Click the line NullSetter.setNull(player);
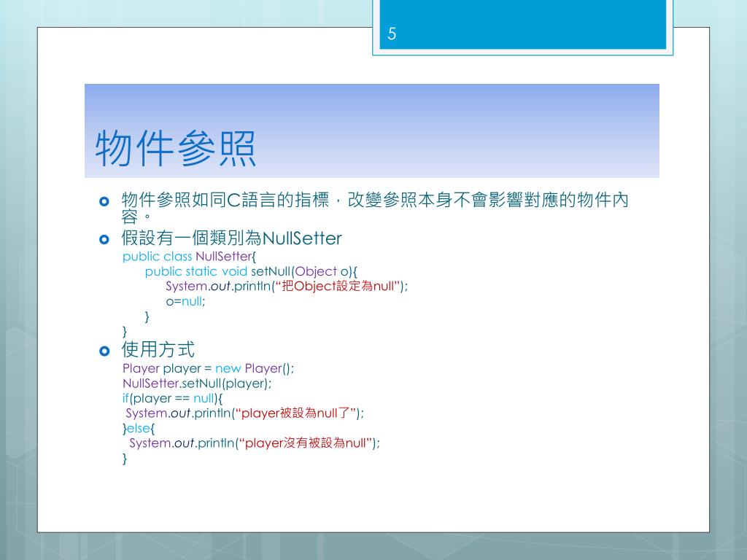This screenshot has width=747, height=560. (197, 384)
